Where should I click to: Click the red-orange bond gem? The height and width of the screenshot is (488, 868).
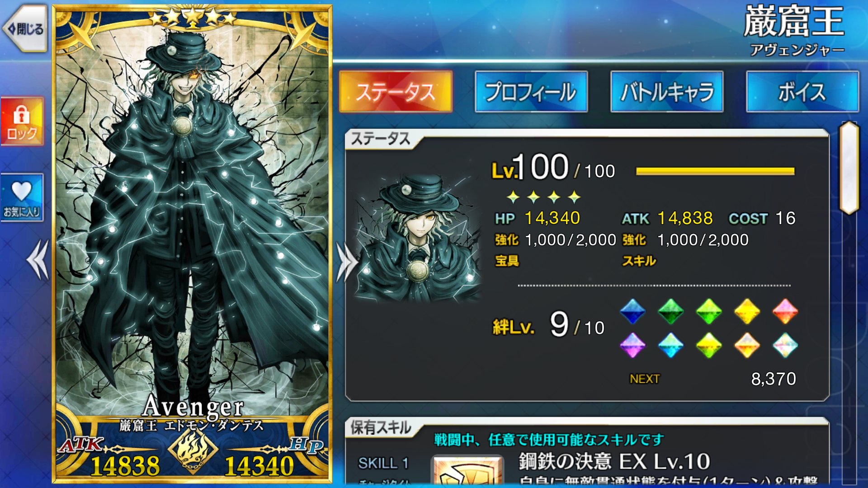(x=785, y=311)
